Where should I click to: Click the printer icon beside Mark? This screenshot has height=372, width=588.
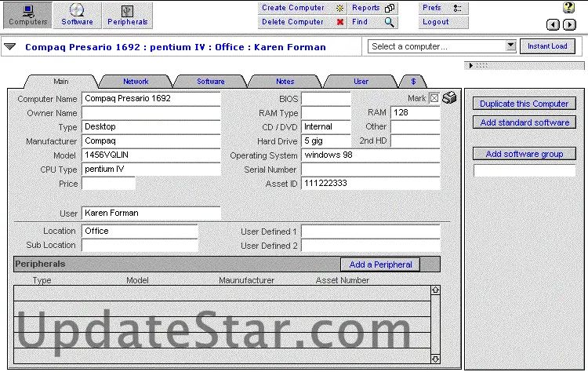click(449, 97)
